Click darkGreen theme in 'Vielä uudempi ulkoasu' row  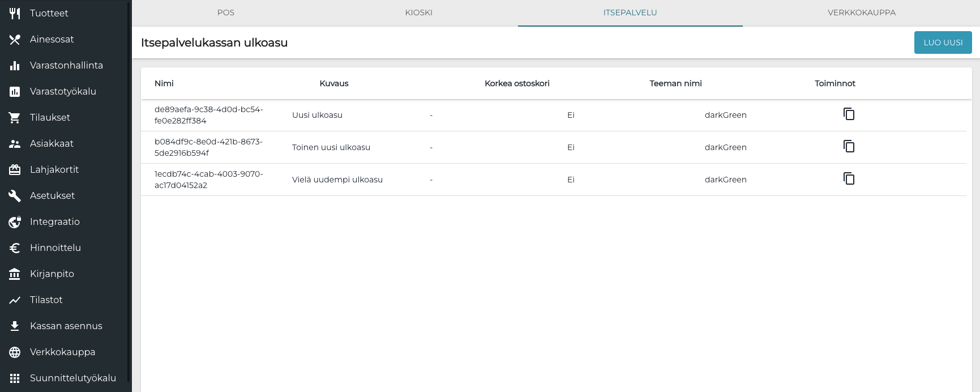tap(726, 180)
